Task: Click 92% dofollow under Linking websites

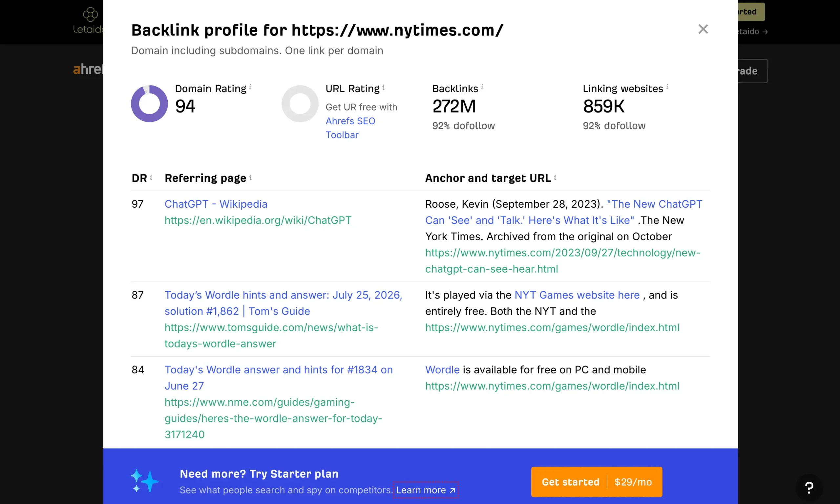Action: pyautogui.click(x=614, y=126)
